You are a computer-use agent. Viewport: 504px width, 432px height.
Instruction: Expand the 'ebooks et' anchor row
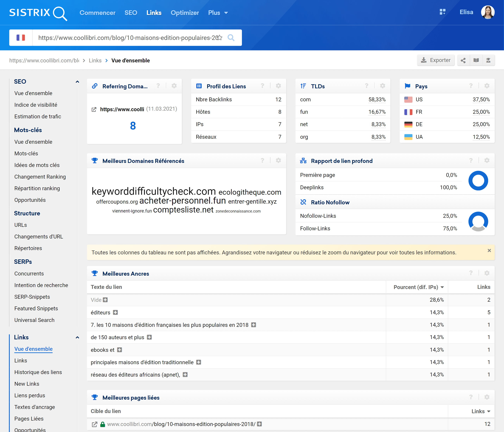pyautogui.click(x=119, y=350)
